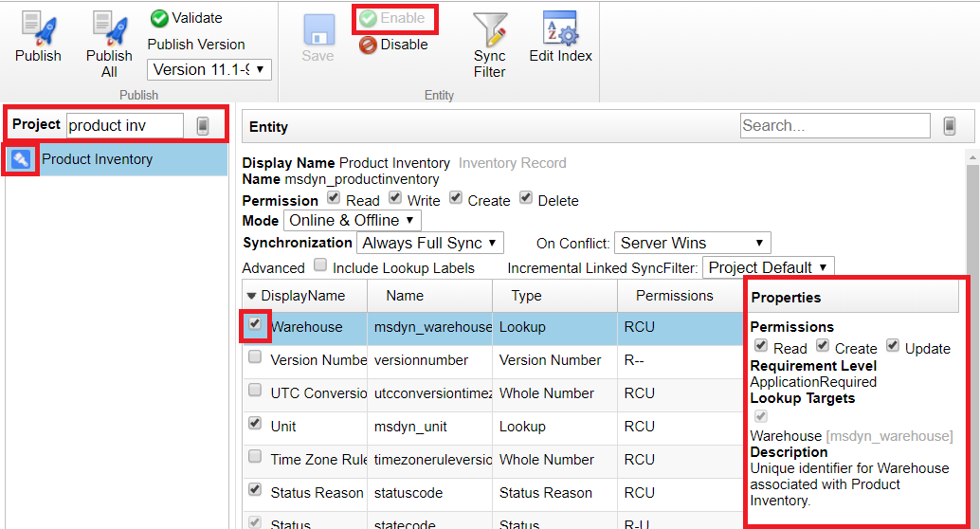Click the icon beside the Project search box
This screenshot has width=980, height=529.
coord(202,125)
